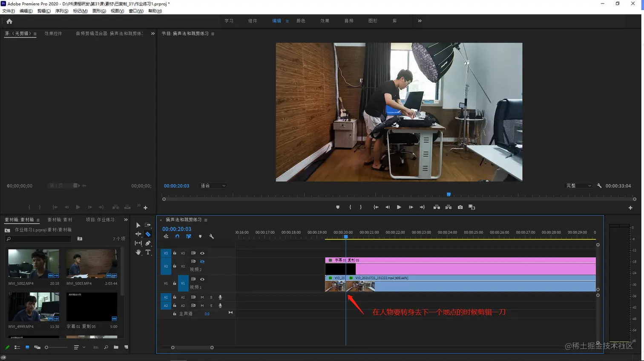Open Program monitor settings wrench
This screenshot has height=361, width=644.
coord(599,186)
